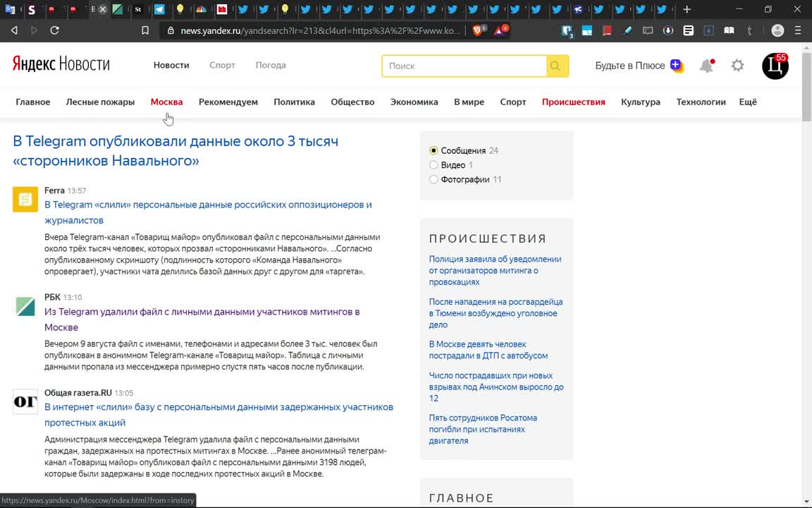Open the Brave Rewards triangle icon
The height and width of the screenshot is (508, 812).
[x=499, y=30]
